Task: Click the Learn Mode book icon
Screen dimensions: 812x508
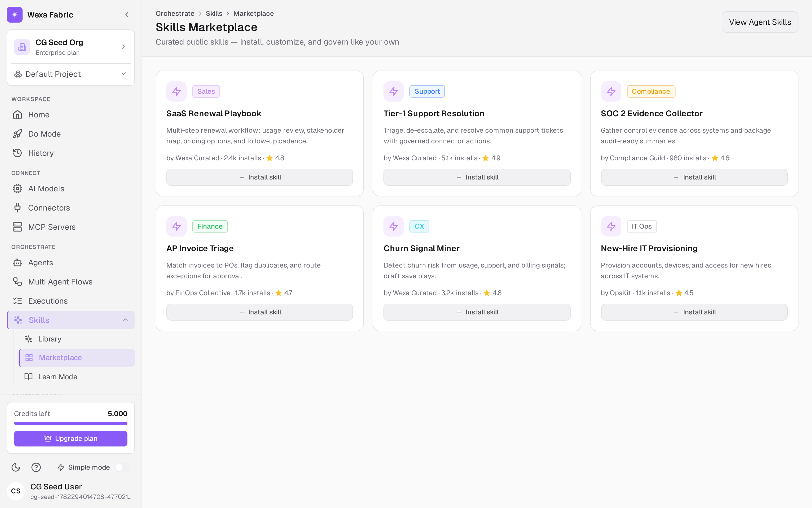Action: pyautogui.click(x=28, y=377)
